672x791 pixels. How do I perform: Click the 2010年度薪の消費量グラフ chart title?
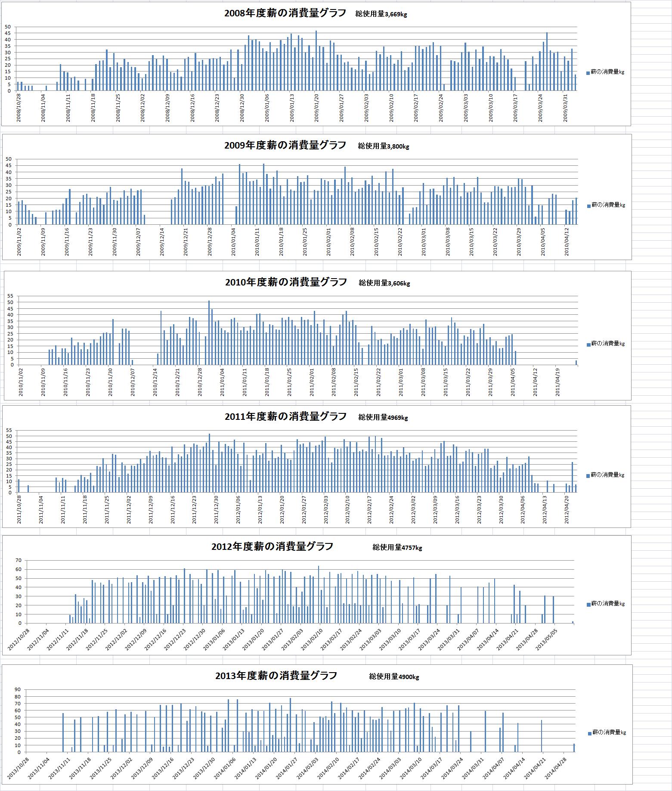pyautogui.click(x=286, y=282)
